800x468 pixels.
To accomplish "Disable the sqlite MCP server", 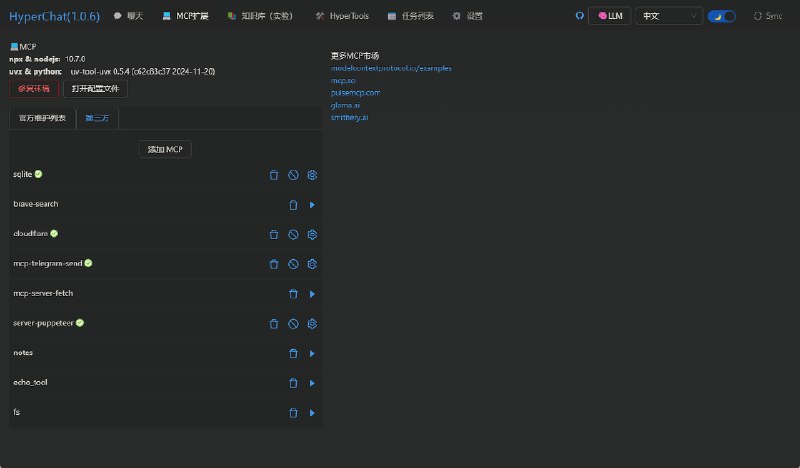I will (293, 175).
